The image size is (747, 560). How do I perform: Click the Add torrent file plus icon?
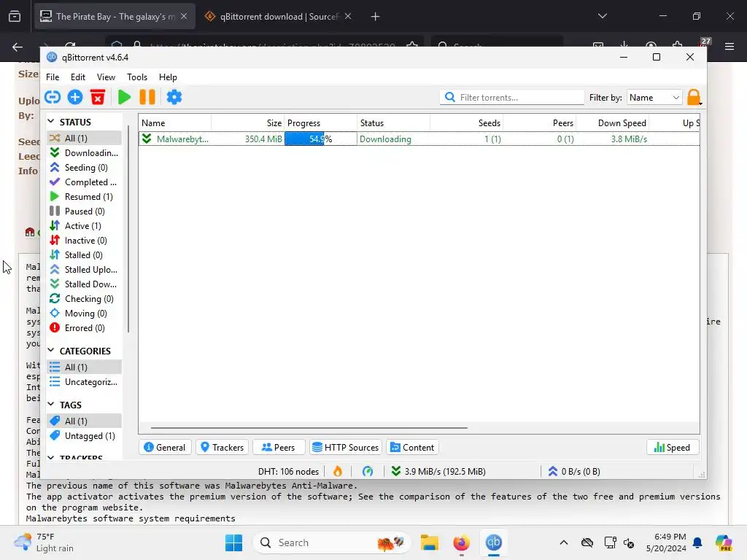coord(75,97)
